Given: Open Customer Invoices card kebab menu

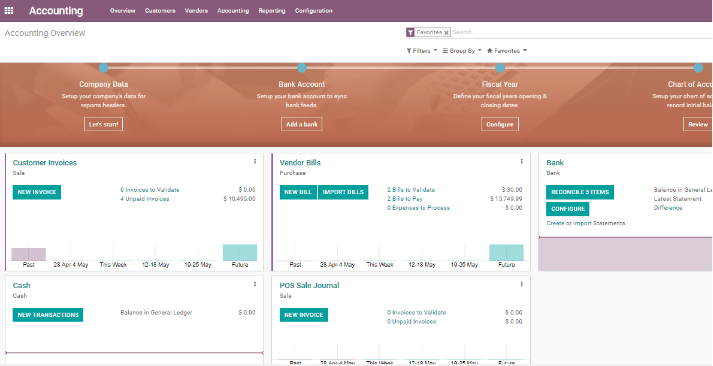Looking at the screenshot, I should point(255,161).
